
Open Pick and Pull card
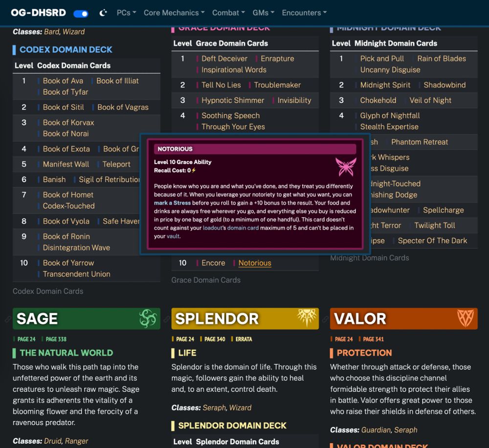382,59
